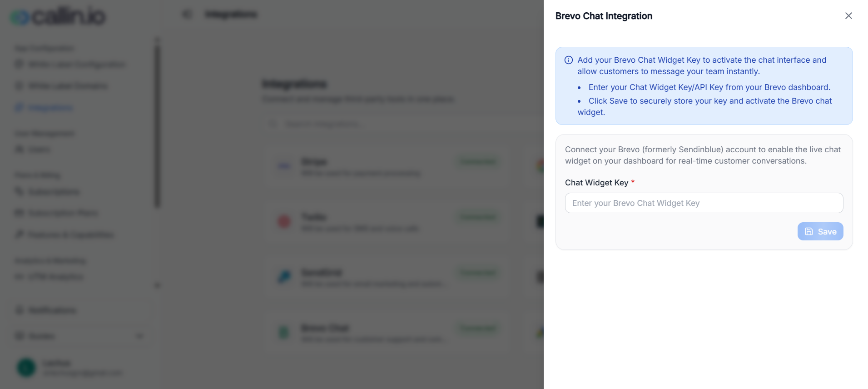Toggle the Twilio integration card
This screenshot has height=389, width=868.
point(387,222)
